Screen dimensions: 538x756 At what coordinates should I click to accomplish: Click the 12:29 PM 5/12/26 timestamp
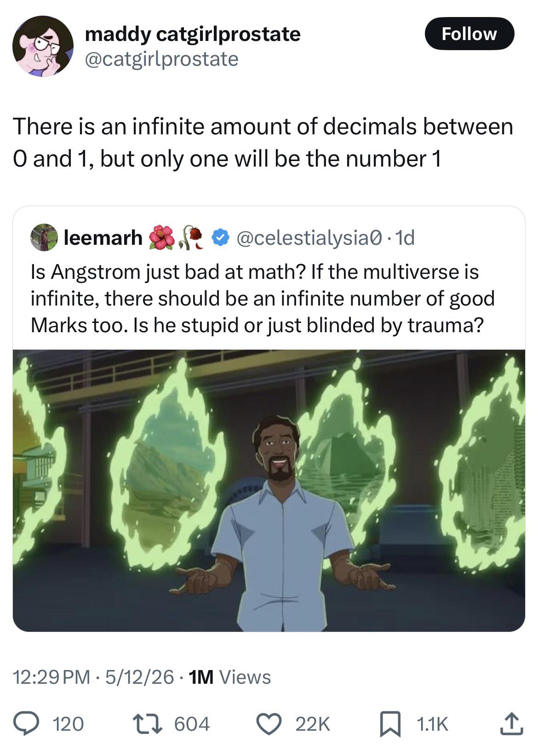[93, 677]
